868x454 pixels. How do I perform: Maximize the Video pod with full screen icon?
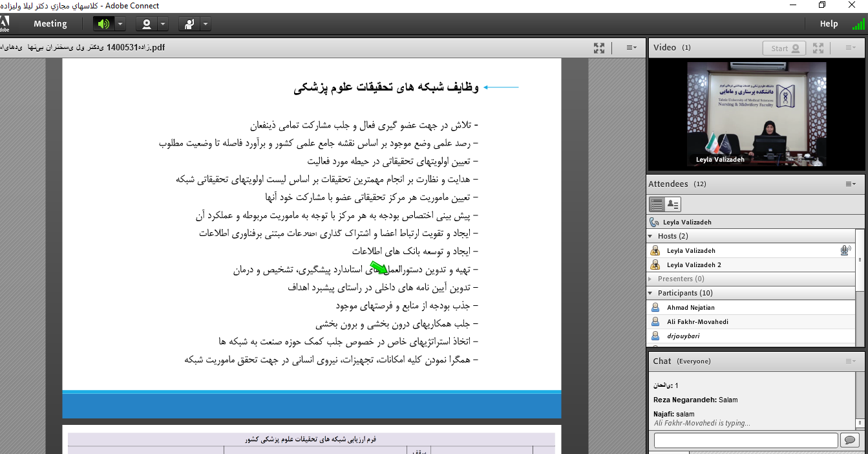click(818, 48)
